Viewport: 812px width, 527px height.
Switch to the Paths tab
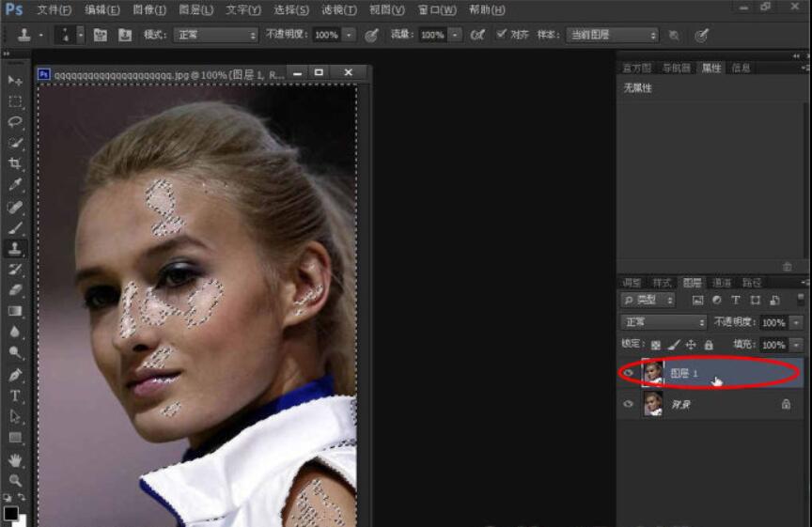pyautogui.click(x=752, y=283)
